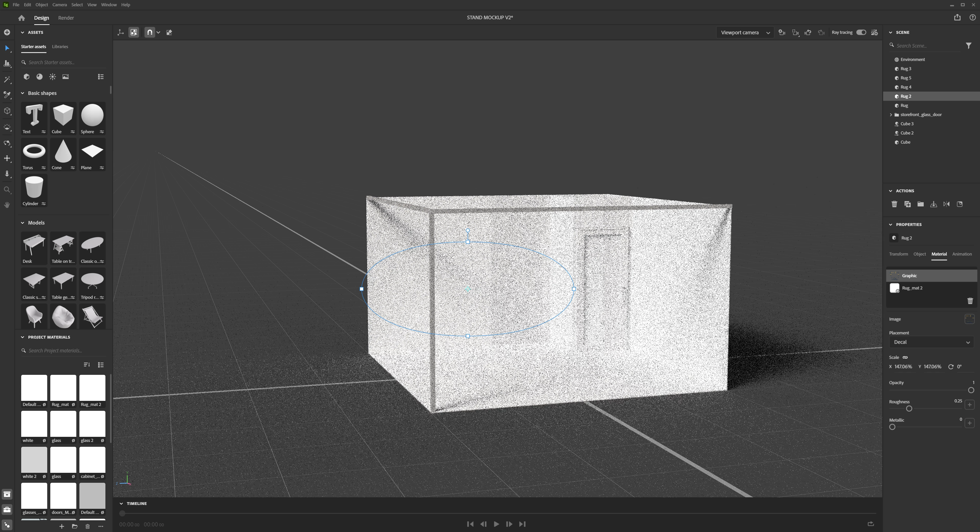
Task: Click the scene filter funnel icon
Action: (x=969, y=46)
